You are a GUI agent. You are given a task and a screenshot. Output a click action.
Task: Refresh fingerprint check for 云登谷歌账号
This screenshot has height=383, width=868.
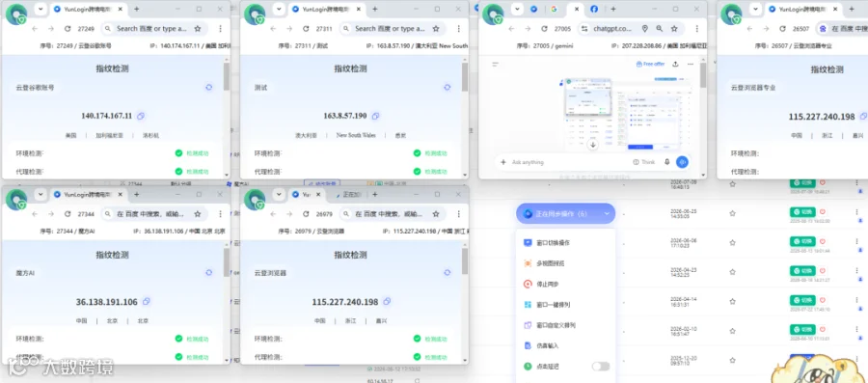[x=208, y=88]
